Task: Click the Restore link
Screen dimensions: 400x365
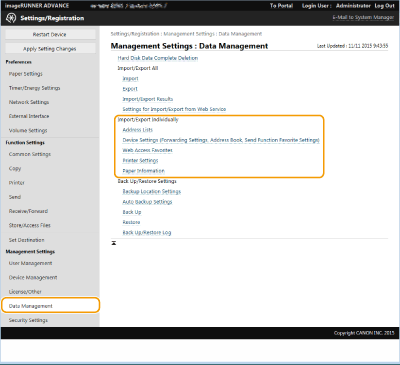Action: 131,222
